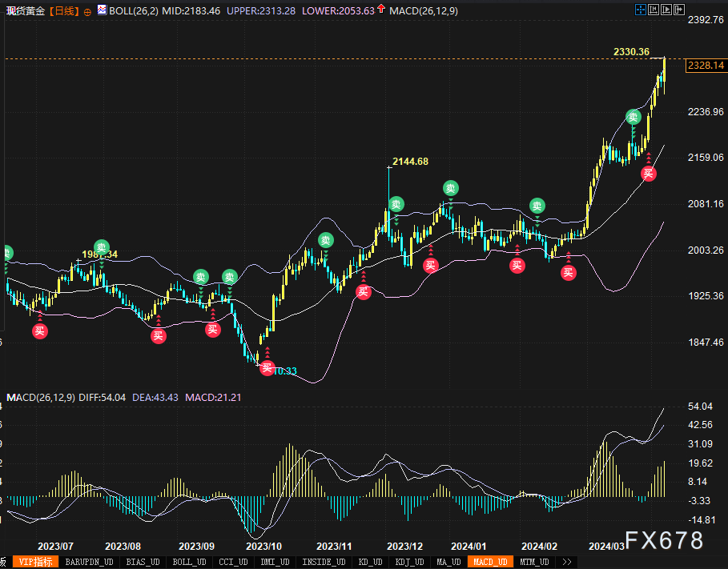Screen dimensions: 728x569
Task: Expand more indicator tabs with >> arrow
Action: point(567,562)
